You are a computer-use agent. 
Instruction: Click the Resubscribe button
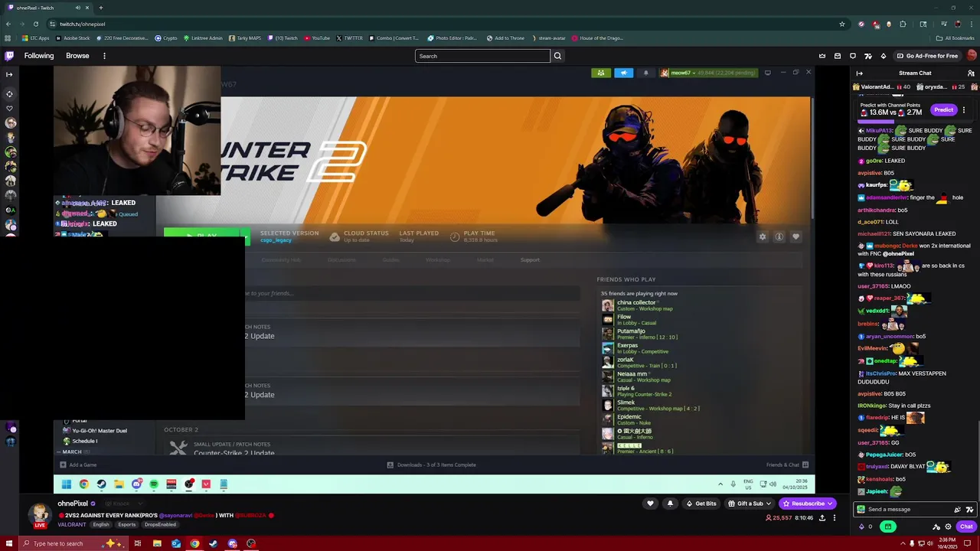click(807, 504)
